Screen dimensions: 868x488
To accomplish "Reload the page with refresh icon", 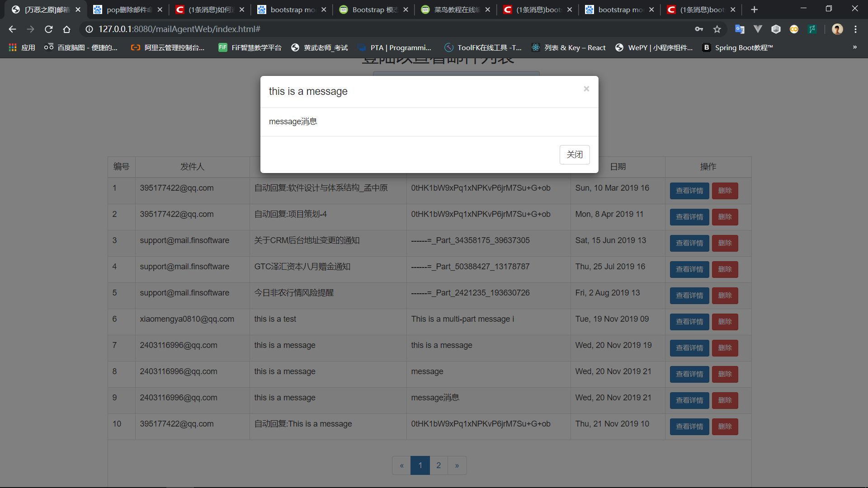I will click(x=49, y=29).
